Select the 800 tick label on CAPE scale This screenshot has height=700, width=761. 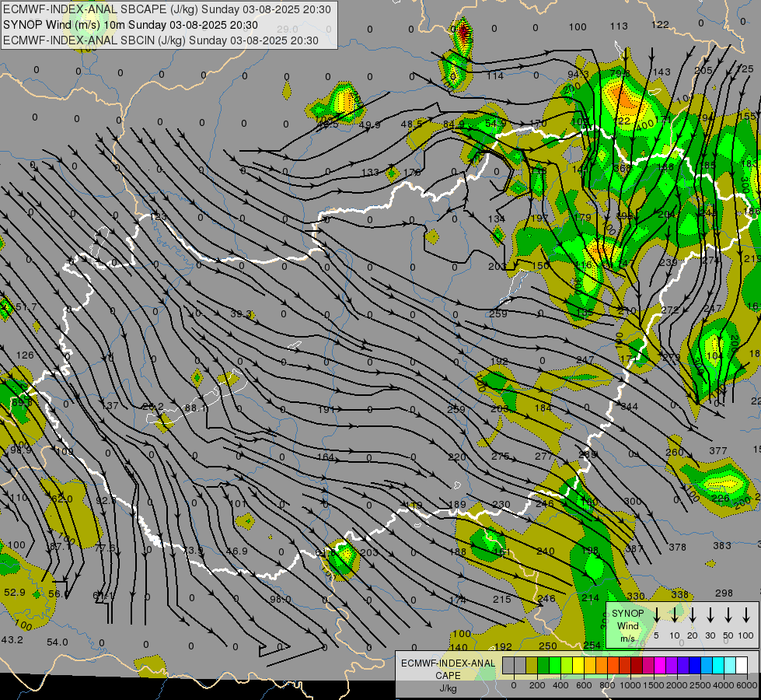point(607,685)
